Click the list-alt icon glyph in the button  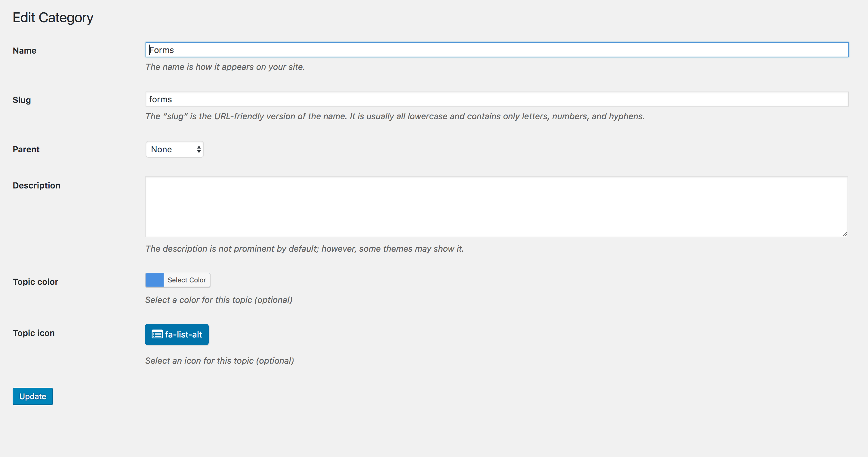[157, 334]
